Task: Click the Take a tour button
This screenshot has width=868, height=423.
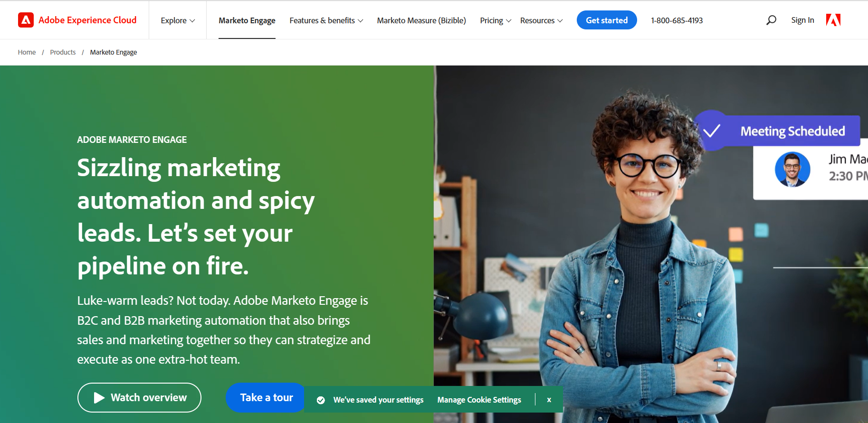Action: 266,397
